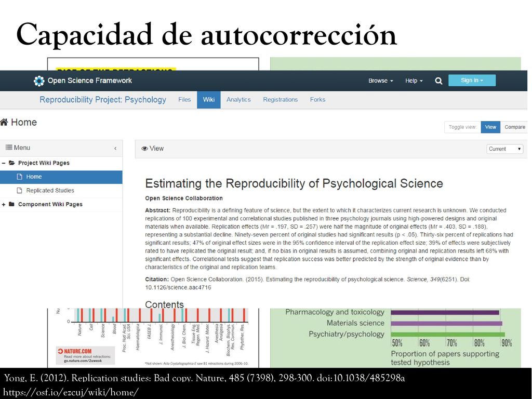Viewport: 532px width, 399px height.
Task: Click the Nature journal axis label
Action: click(x=79, y=330)
